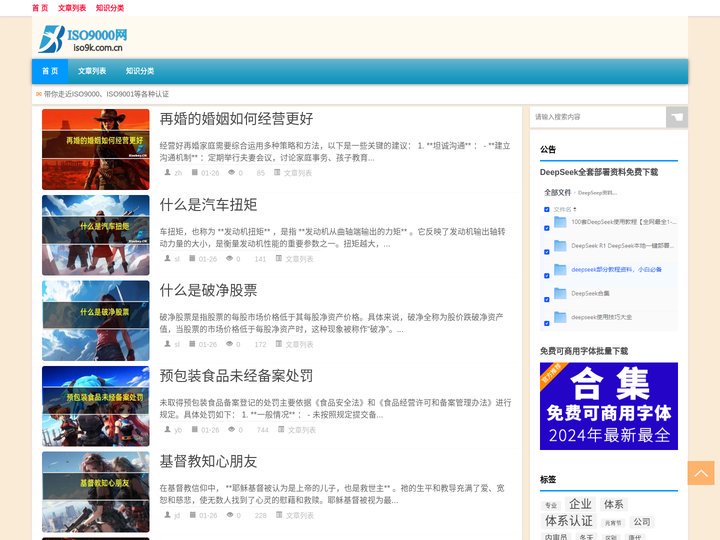Click the category icon beside 文章列表 for 预包装食品未经备案处罚
The image size is (720, 540).
point(281,429)
